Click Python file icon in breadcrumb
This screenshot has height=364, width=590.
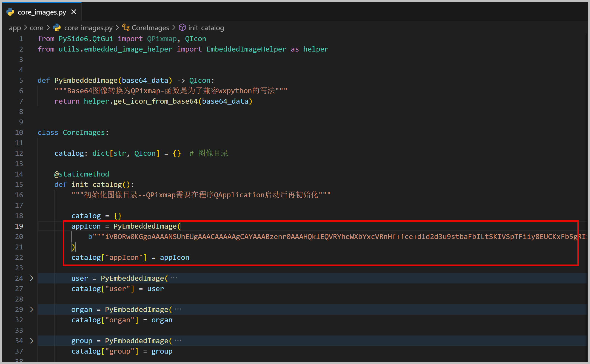click(x=57, y=28)
